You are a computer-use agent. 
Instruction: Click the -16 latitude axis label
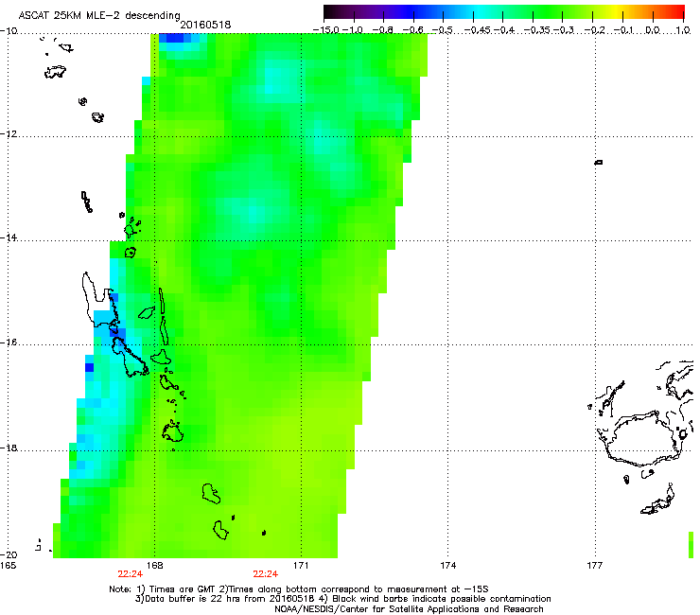9,343
